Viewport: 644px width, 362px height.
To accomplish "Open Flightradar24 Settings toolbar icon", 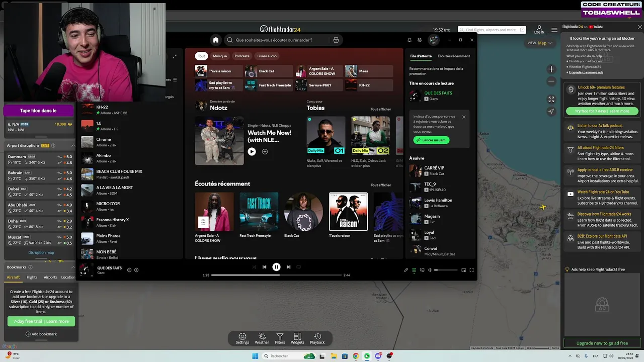I will [242, 338].
